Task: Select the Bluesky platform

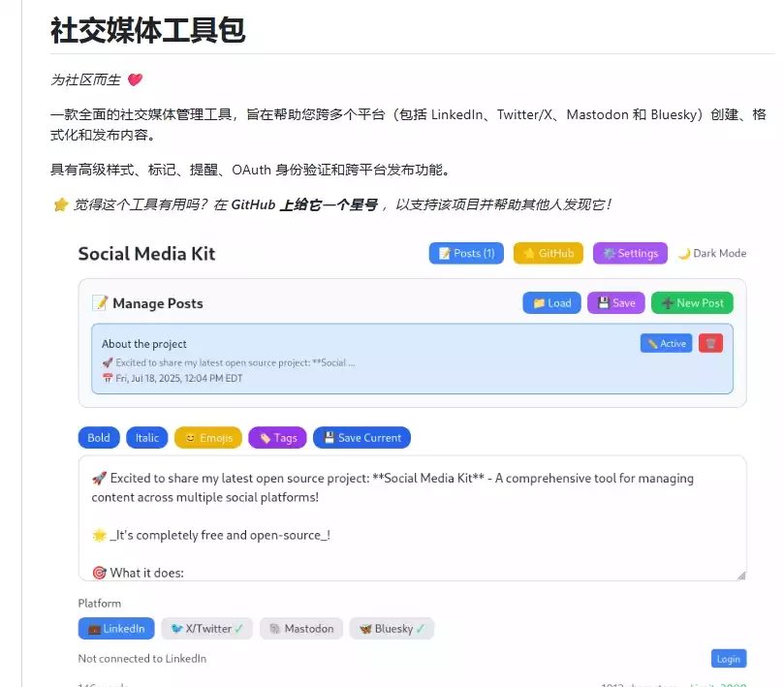Action: point(392,629)
